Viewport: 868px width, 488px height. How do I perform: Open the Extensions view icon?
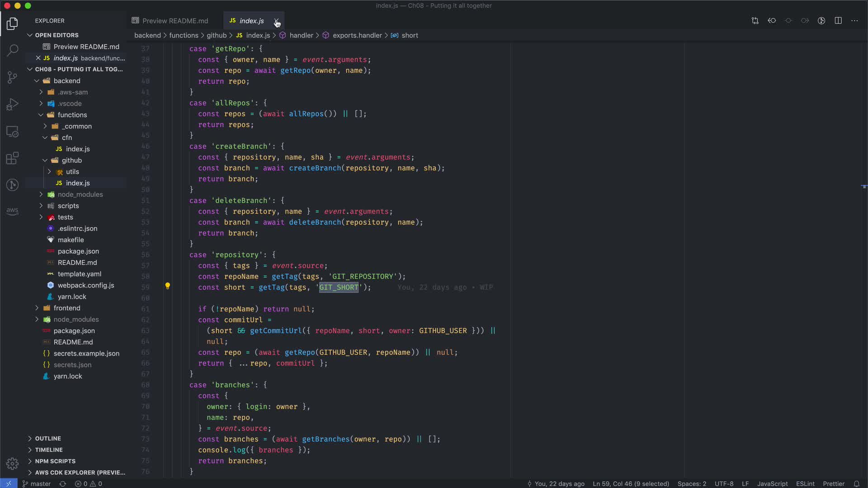(13, 158)
